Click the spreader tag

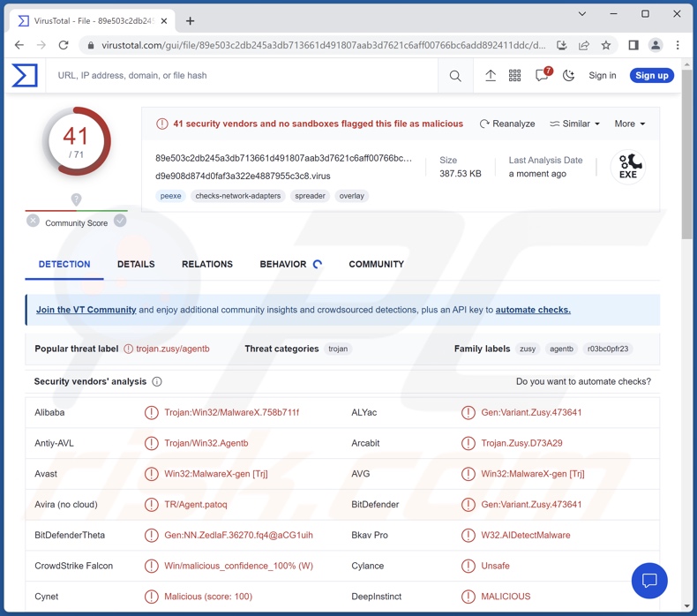tap(310, 196)
